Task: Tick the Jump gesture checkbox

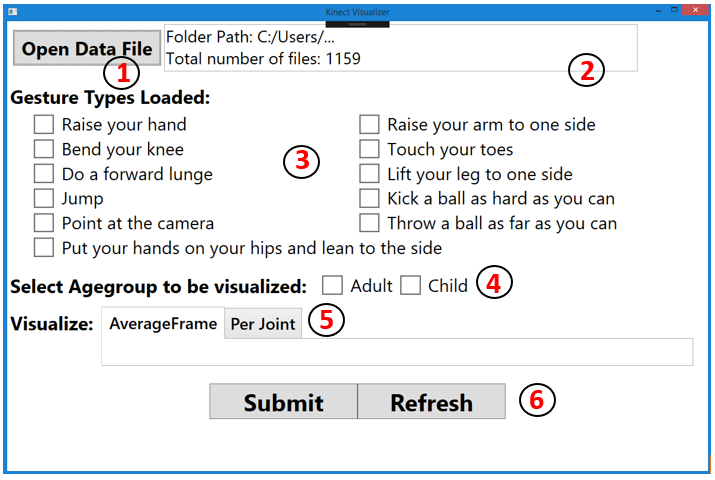Action: click(x=44, y=198)
